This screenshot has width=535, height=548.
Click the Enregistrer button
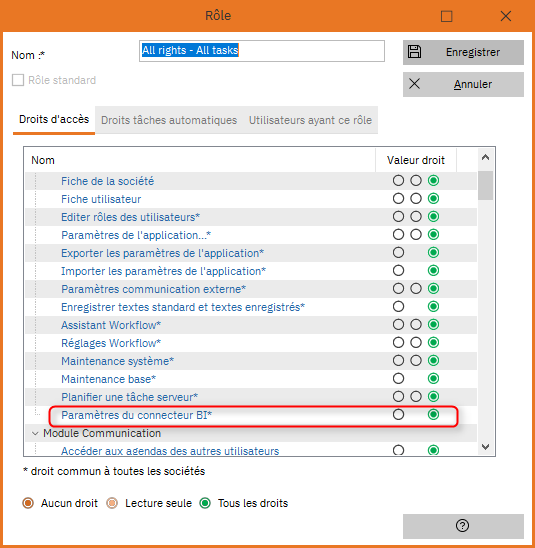pyautogui.click(x=463, y=52)
